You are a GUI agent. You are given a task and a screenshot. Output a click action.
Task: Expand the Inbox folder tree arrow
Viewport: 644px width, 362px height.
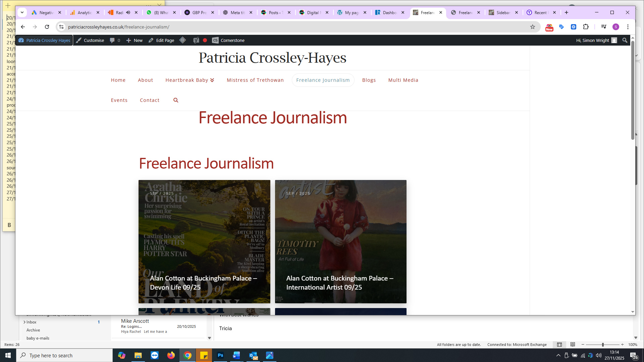[x=24, y=322]
